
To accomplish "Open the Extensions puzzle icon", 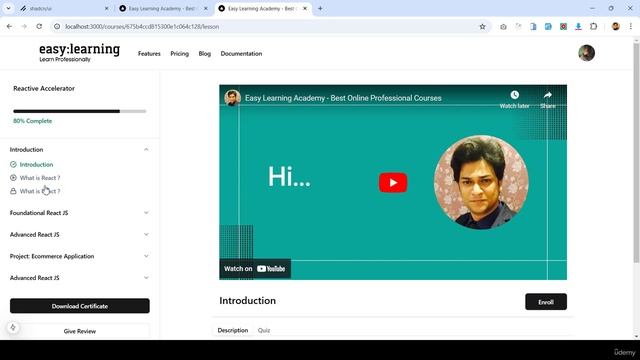I will [593, 27].
